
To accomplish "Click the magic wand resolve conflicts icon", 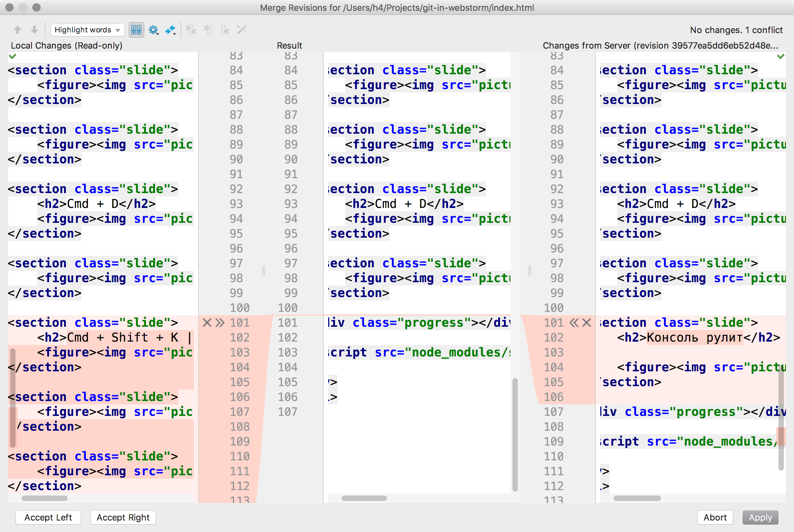I will (x=242, y=30).
